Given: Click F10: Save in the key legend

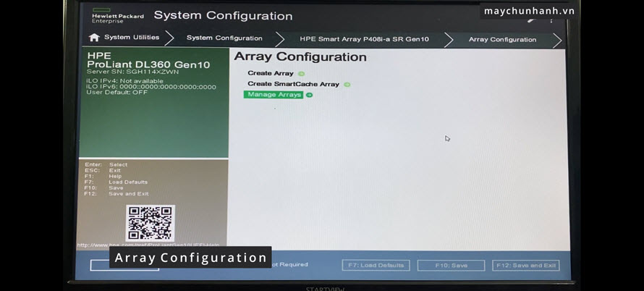Looking at the screenshot, I should [x=103, y=187].
